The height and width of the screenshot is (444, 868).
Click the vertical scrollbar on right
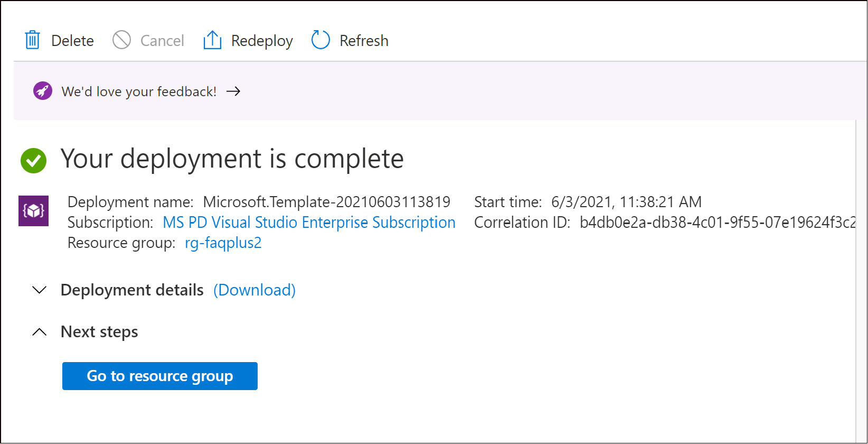861,280
